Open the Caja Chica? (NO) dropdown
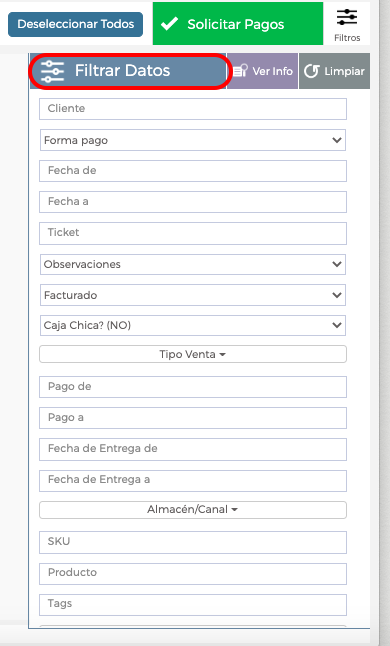This screenshot has width=390, height=646. (x=193, y=325)
